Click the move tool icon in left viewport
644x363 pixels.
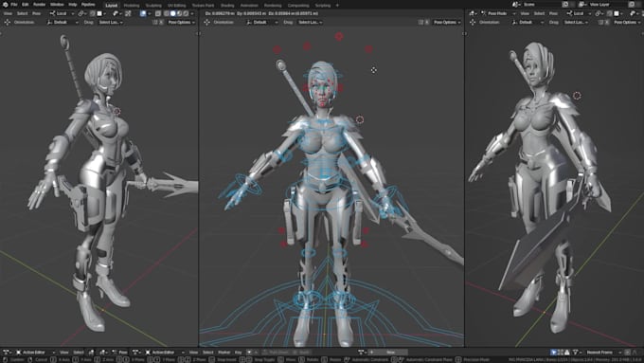(x=8, y=22)
